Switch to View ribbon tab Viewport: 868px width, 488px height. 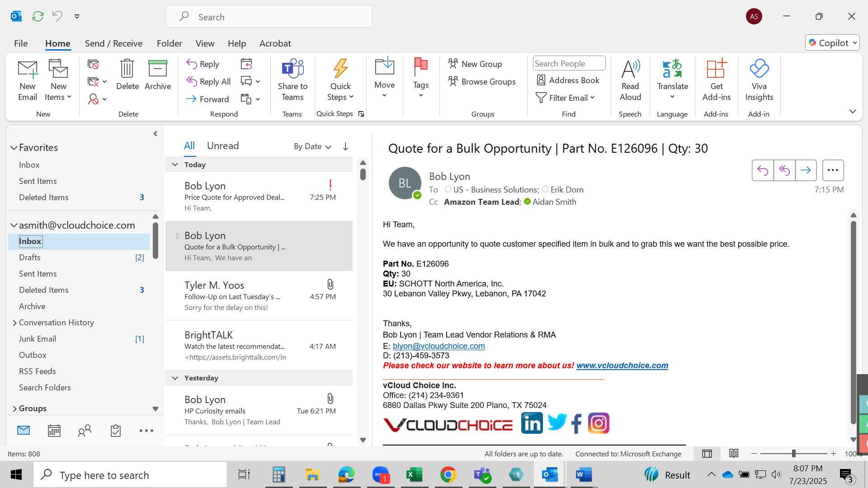click(x=205, y=43)
